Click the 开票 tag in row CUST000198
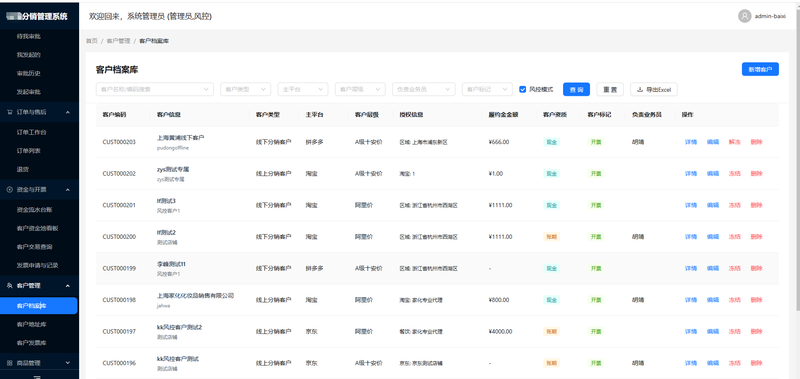Screen dimensions: 800x379 tap(596, 300)
